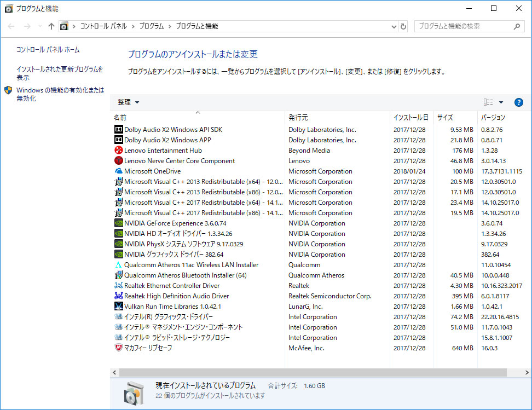Image resolution: width=532 pixels, height=410 pixels.
Task: Open コントロール パネル ホーム link
Action: (48, 50)
